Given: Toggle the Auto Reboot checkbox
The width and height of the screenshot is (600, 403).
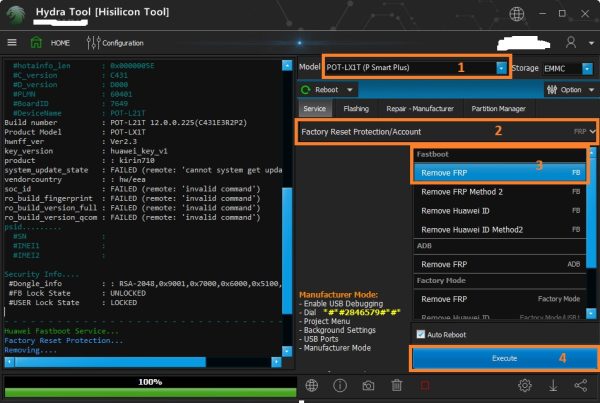Looking at the screenshot, I should coord(421,334).
